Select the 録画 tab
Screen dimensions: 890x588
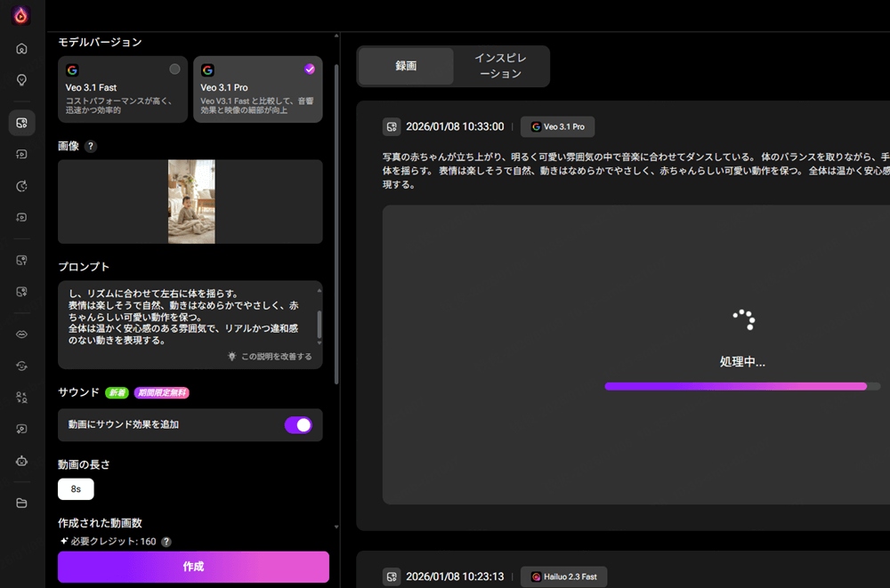coord(405,66)
